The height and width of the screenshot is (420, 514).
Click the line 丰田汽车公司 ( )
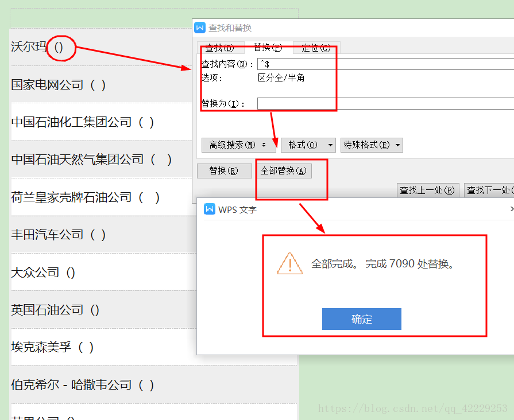(59, 235)
